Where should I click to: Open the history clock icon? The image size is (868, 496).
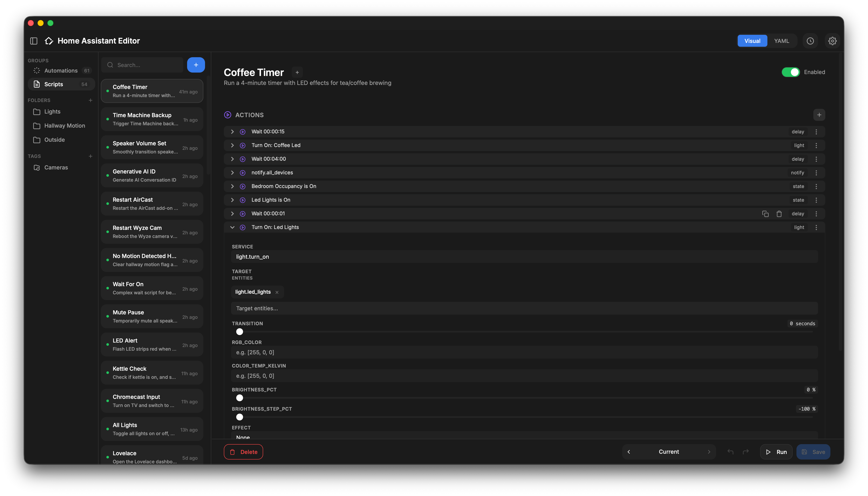pyautogui.click(x=810, y=41)
